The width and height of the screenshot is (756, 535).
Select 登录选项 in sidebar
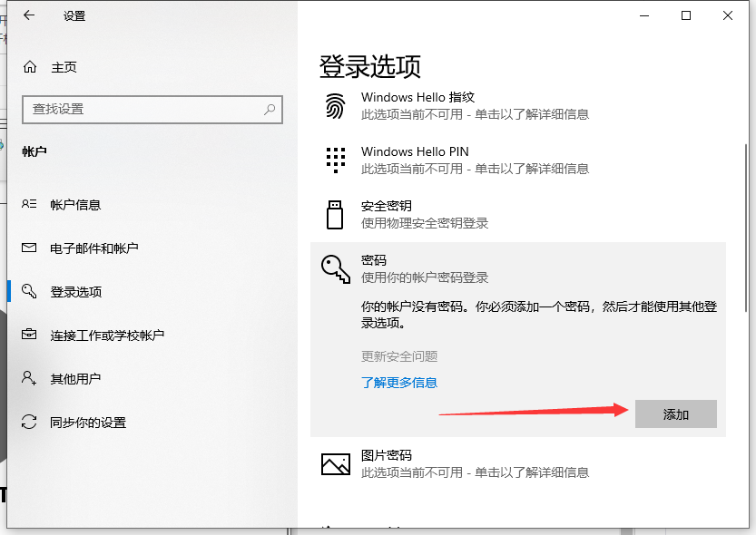click(x=75, y=292)
